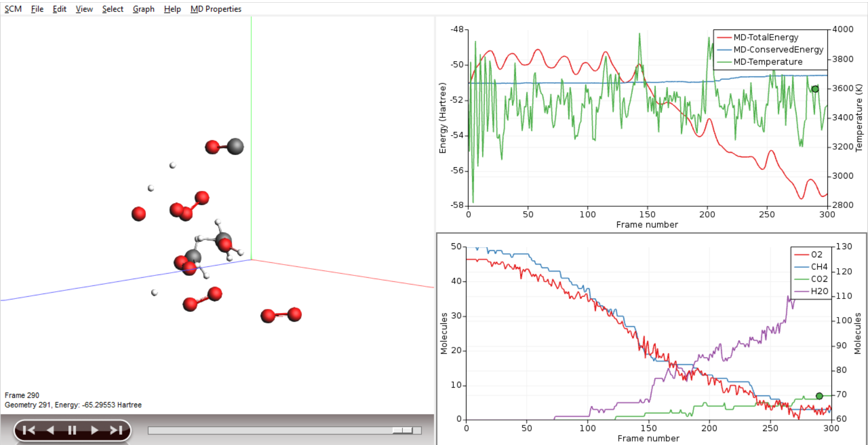Click Geometry 291 energy text
The image size is (868, 445).
click(73, 405)
